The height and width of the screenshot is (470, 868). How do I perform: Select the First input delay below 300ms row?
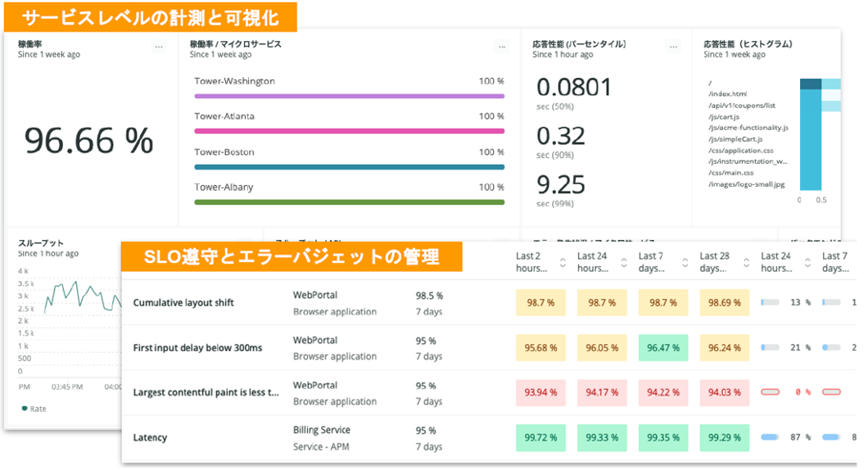click(197, 348)
